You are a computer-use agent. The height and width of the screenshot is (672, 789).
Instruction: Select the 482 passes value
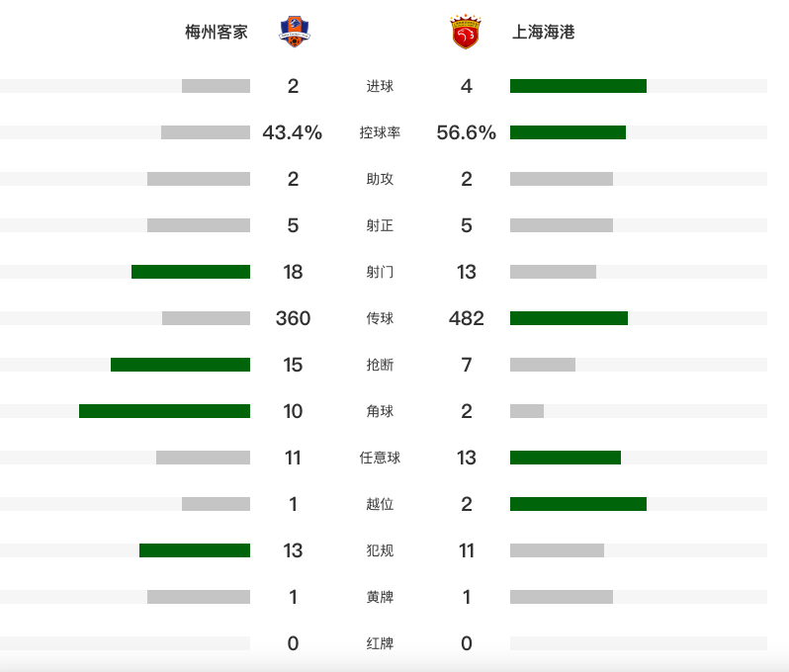coord(466,318)
